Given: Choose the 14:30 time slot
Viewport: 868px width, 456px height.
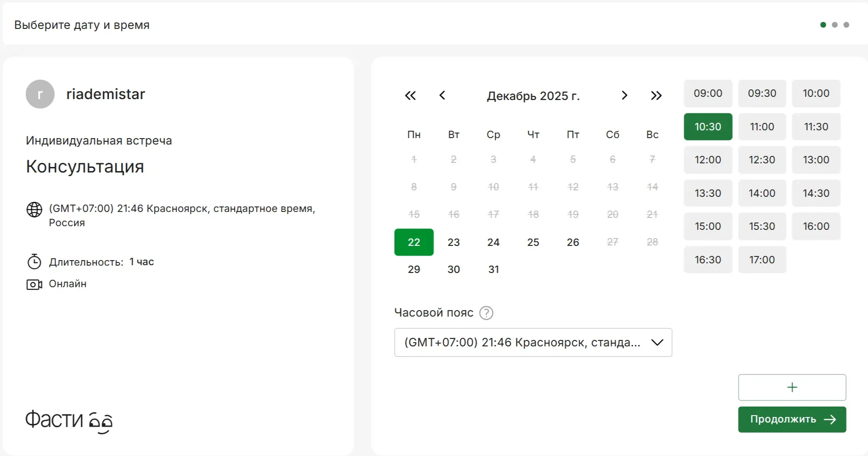Looking at the screenshot, I should click(816, 193).
